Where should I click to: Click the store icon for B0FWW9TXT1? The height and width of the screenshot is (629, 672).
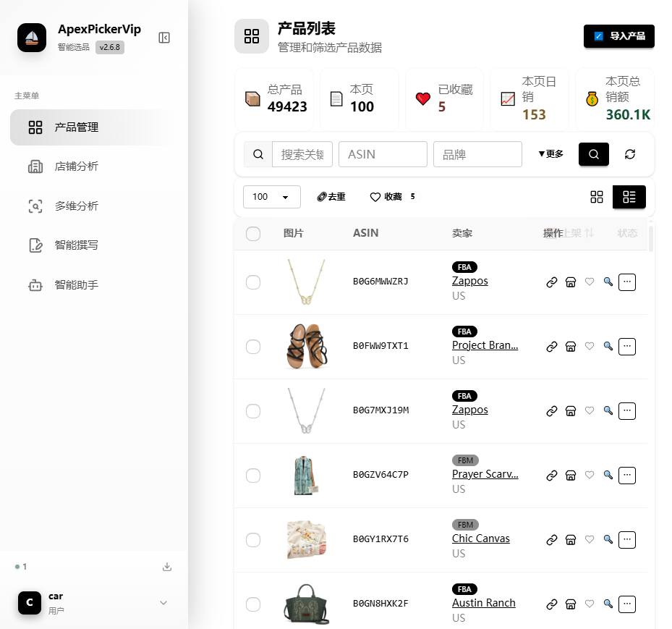[571, 347]
